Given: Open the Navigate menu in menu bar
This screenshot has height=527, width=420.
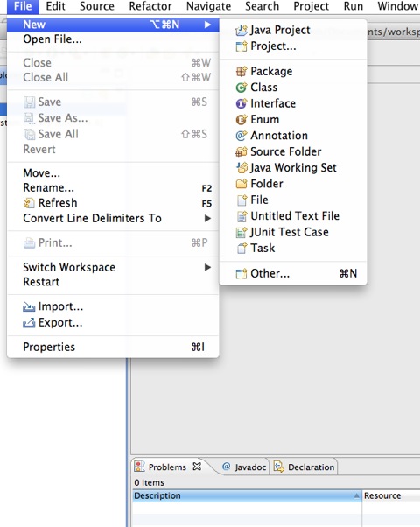Looking at the screenshot, I should tap(208, 6).
